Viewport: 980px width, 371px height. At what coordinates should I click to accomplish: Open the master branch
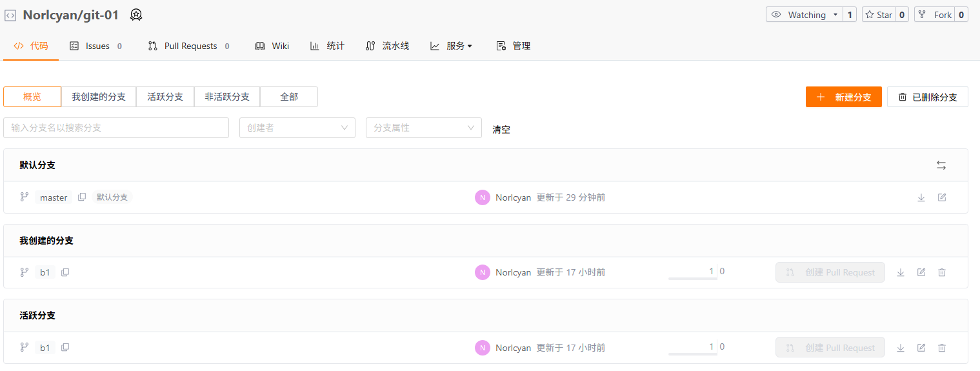(54, 197)
